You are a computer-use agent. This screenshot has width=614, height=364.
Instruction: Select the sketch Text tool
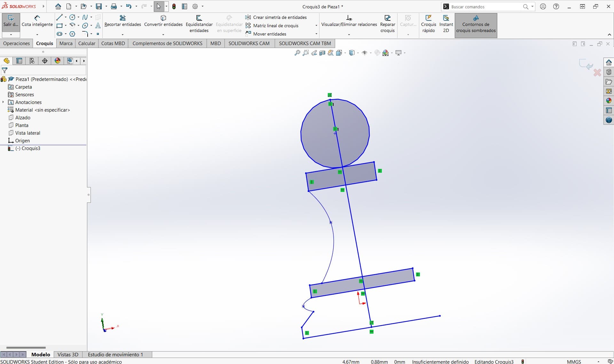pyautogui.click(x=98, y=26)
